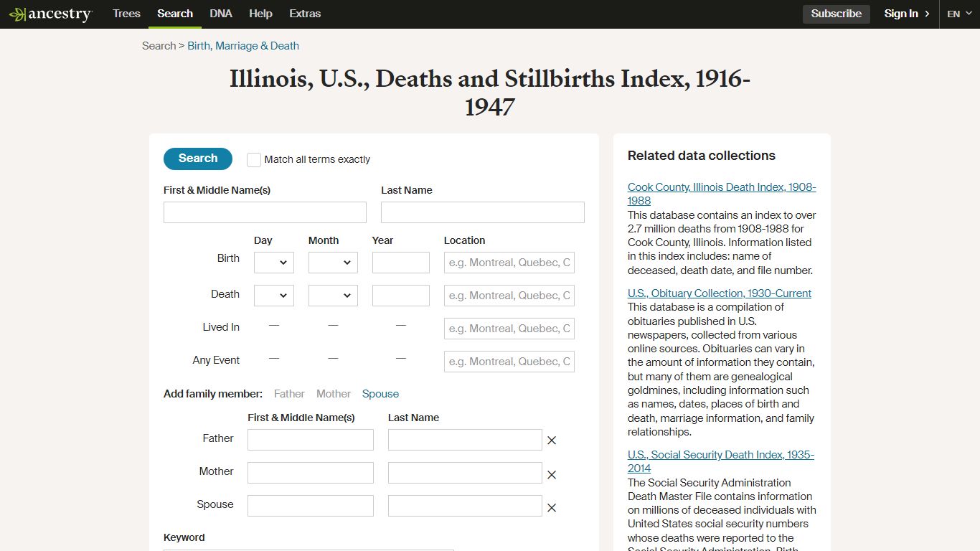This screenshot has width=980, height=551.
Task: Focus Father's last name field
Action: pos(465,440)
